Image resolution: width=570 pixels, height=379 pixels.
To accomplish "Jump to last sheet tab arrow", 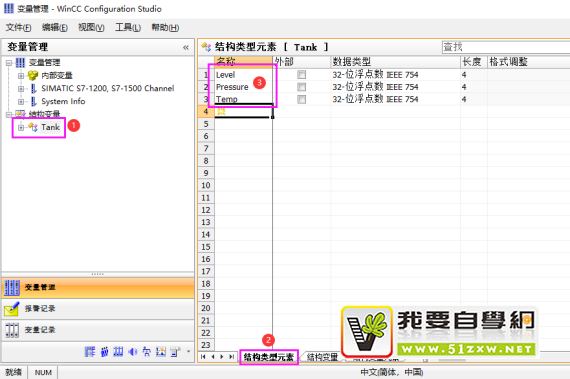I will tap(231, 357).
